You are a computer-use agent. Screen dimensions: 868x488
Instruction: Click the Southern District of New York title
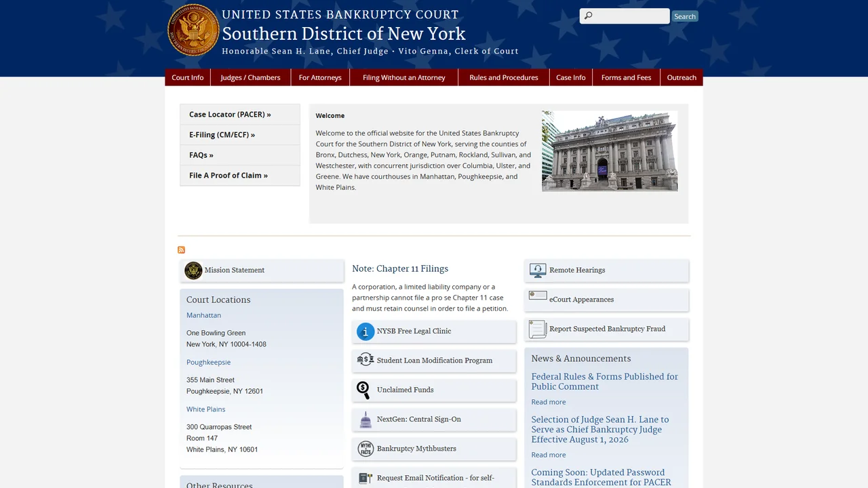tap(344, 34)
